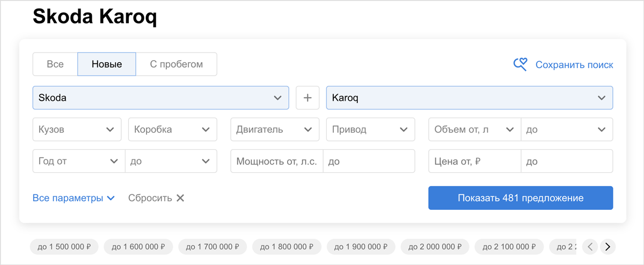Click the до 2 100 000 ₽ chip
This screenshot has width=644, height=265.
coord(509,247)
